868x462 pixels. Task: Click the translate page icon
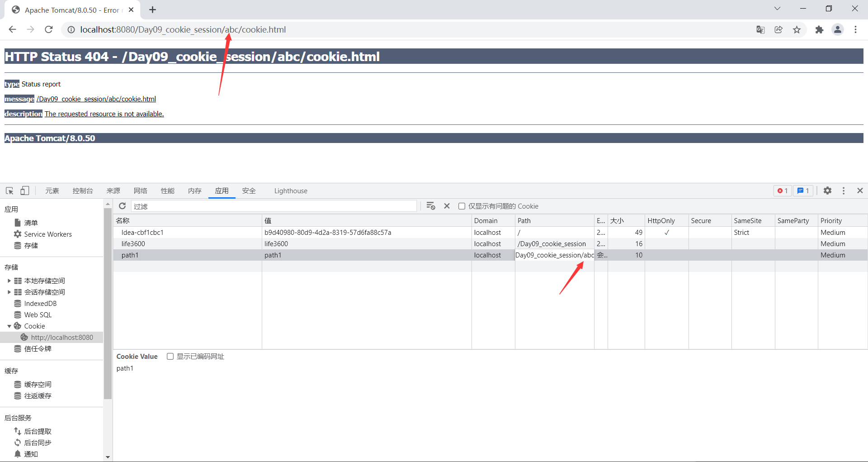760,29
